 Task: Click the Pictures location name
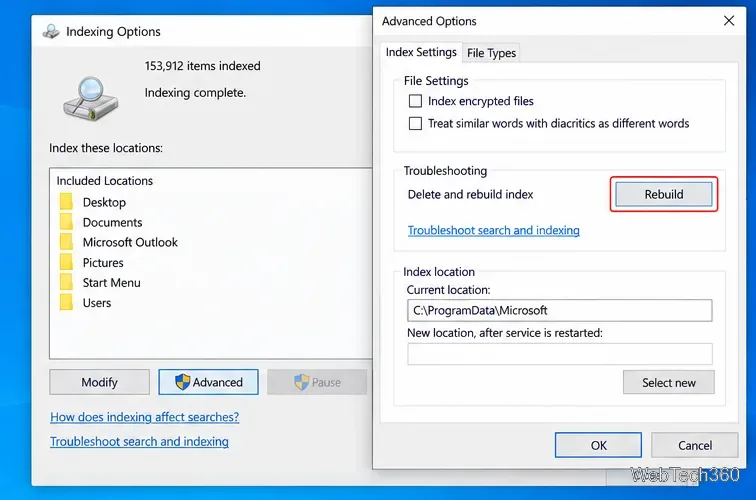point(103,263)
